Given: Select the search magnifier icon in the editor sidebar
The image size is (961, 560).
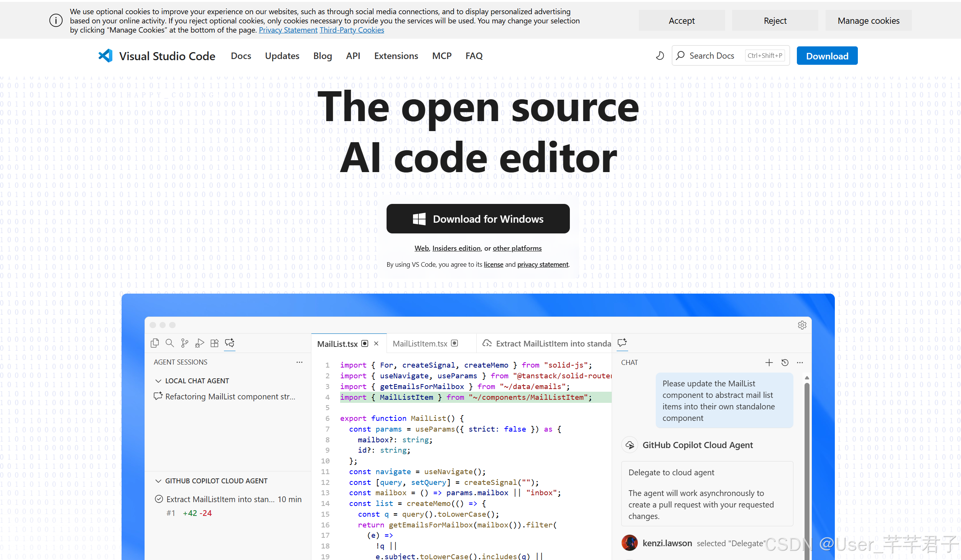Looking at the screenshot, I should (169, 343).
